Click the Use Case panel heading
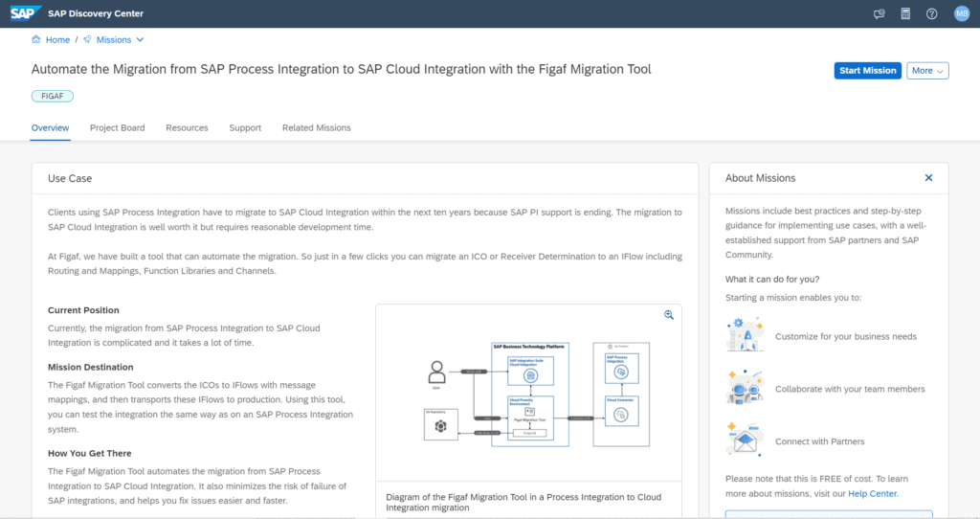 [70, 178]
